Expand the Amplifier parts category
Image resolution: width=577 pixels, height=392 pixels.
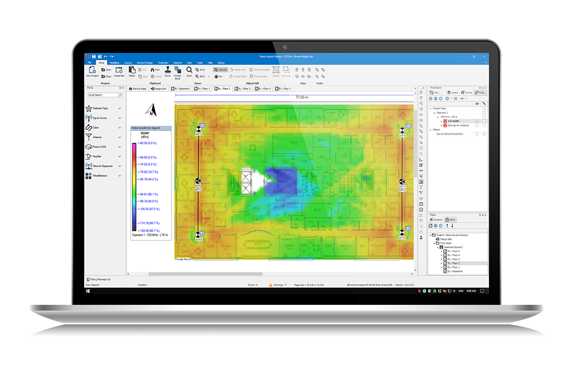pos(119,156)
